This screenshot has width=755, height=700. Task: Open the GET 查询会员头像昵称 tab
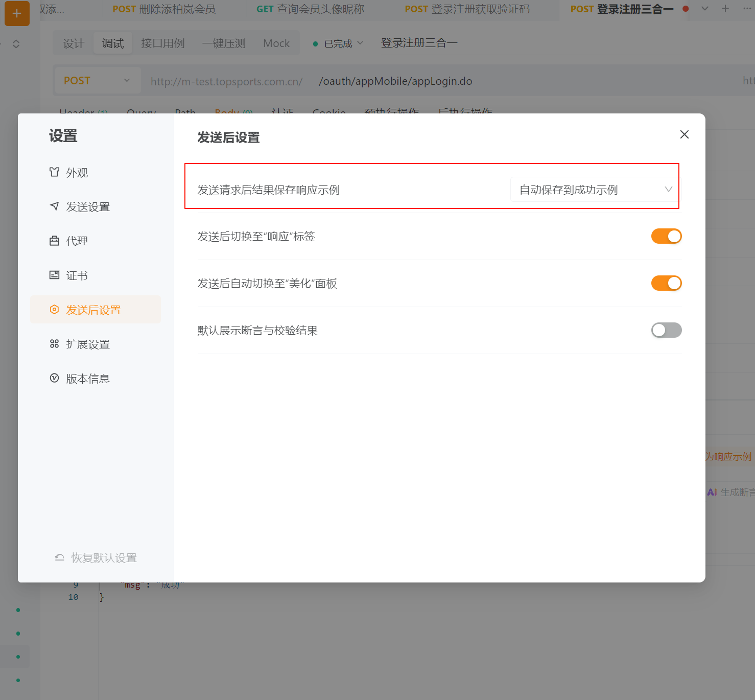click(310, 9)
